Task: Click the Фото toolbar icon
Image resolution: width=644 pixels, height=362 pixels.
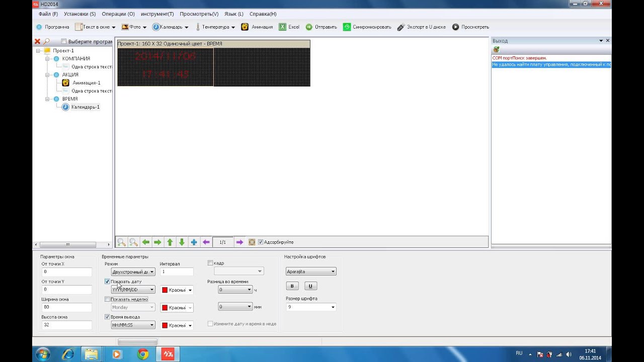Action: (x=125, y=27)
